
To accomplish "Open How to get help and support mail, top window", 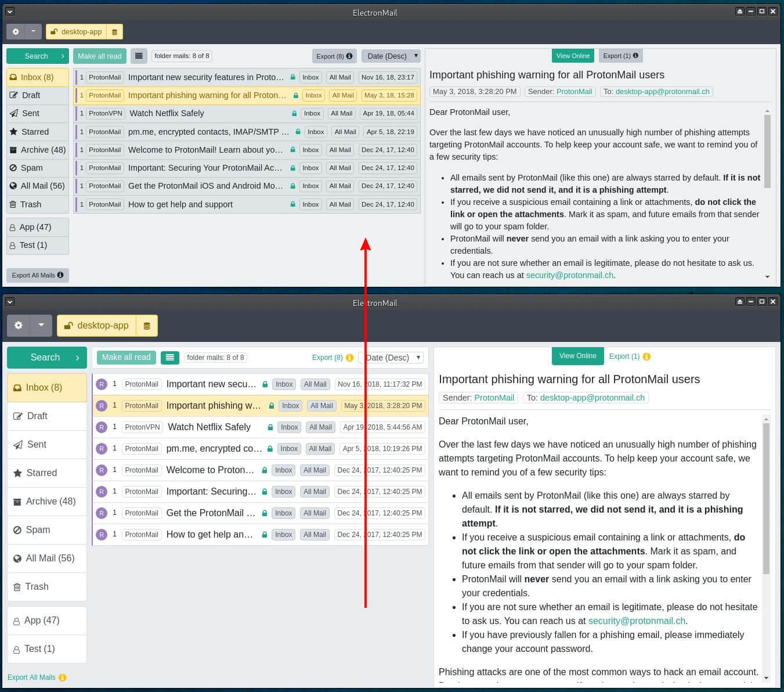I will 248,204.
